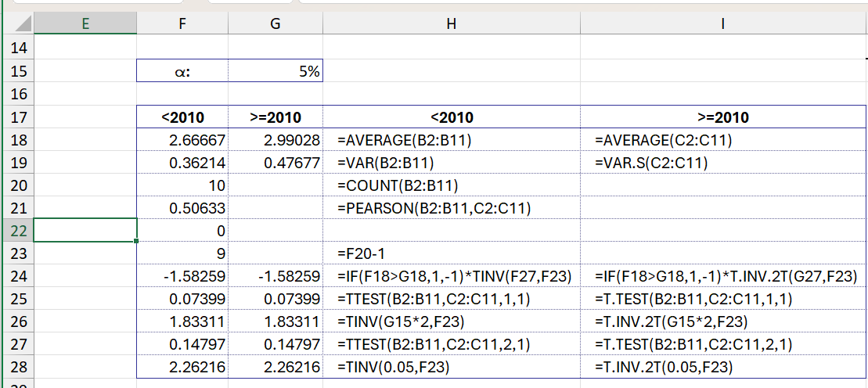Select row 24 header
The width and height of the screenshot is (868, 388).
pyautogui.click(x=18, y=276)
